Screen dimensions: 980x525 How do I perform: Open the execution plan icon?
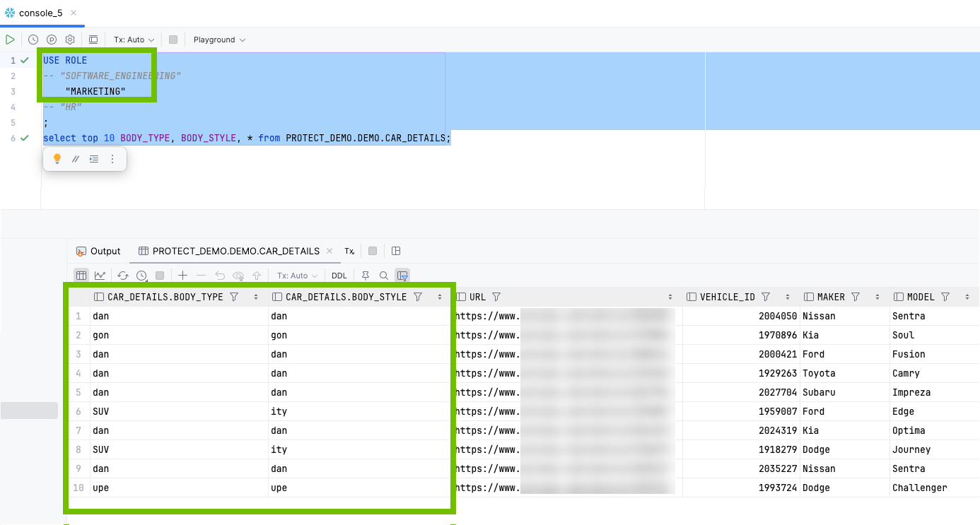(x=51, y=40)
